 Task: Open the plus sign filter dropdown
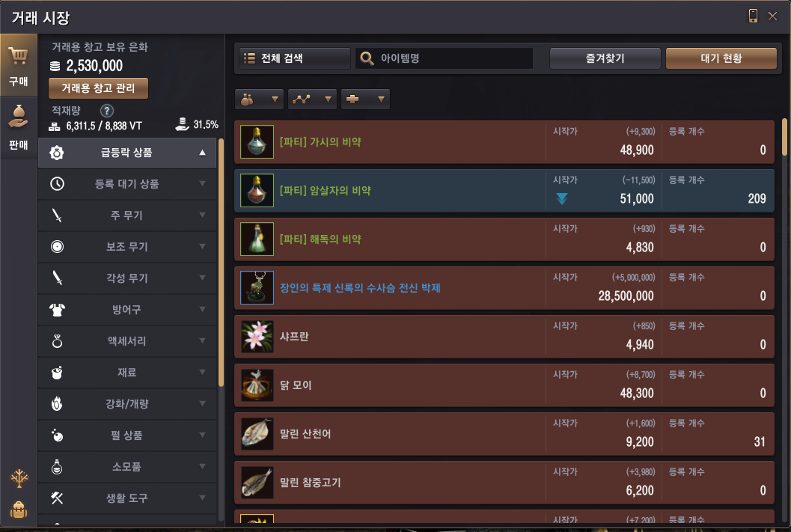tap(365, 100)
